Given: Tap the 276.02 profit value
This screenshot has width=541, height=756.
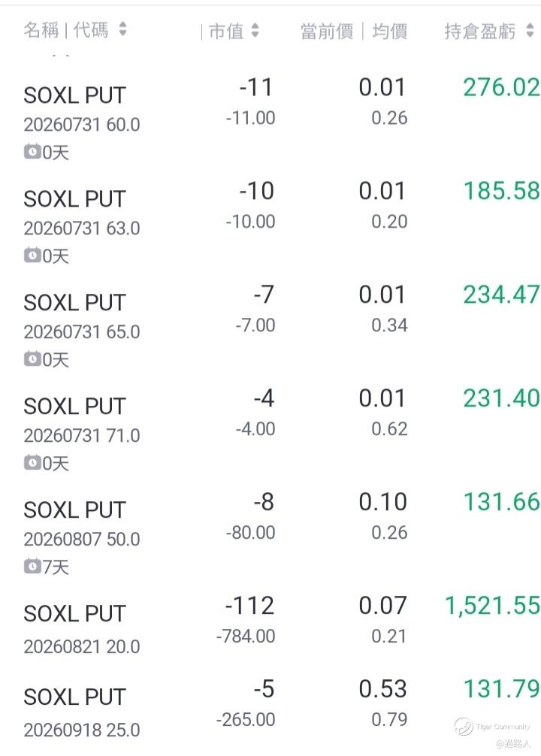Looking at the screenshot, I should (x=501, y=87).
